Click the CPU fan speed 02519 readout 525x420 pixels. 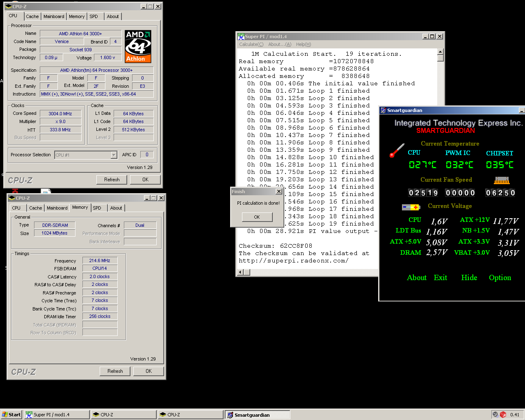pyautogui.click(x=423, y=193)
